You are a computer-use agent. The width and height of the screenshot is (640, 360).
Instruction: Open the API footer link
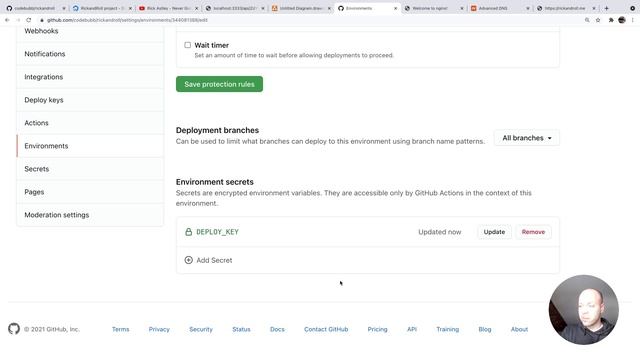coord(412,329)
